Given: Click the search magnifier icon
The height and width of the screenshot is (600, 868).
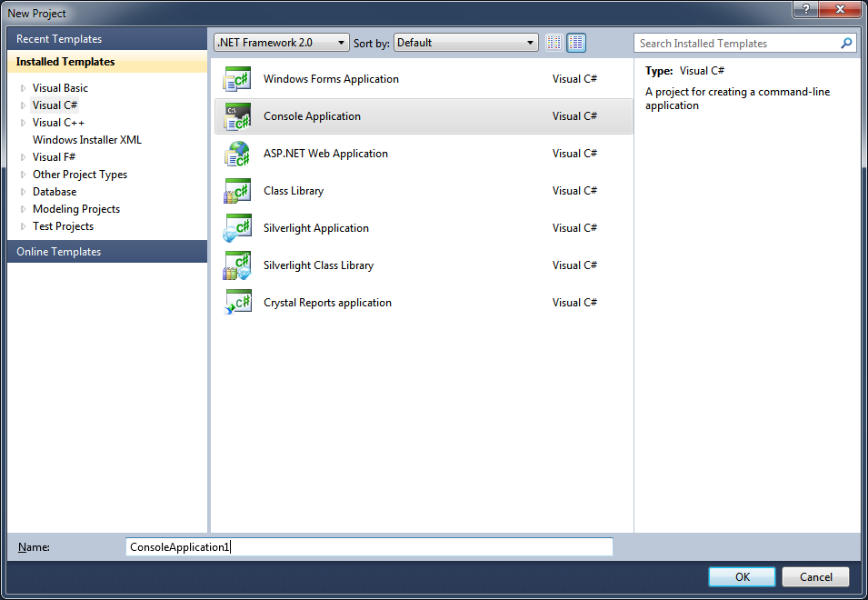Looking at the screenshot, I should (846, 43).
